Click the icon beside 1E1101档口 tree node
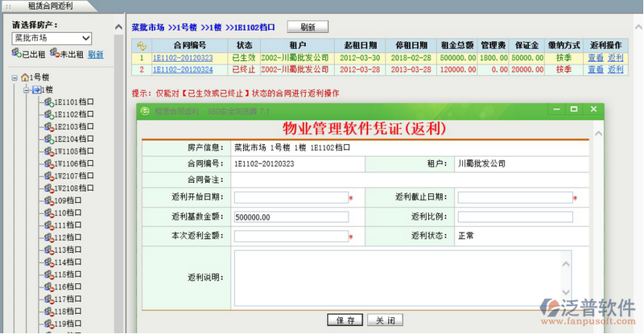The width and height of the screenshot is (644, 334). [x=48, y=102]
